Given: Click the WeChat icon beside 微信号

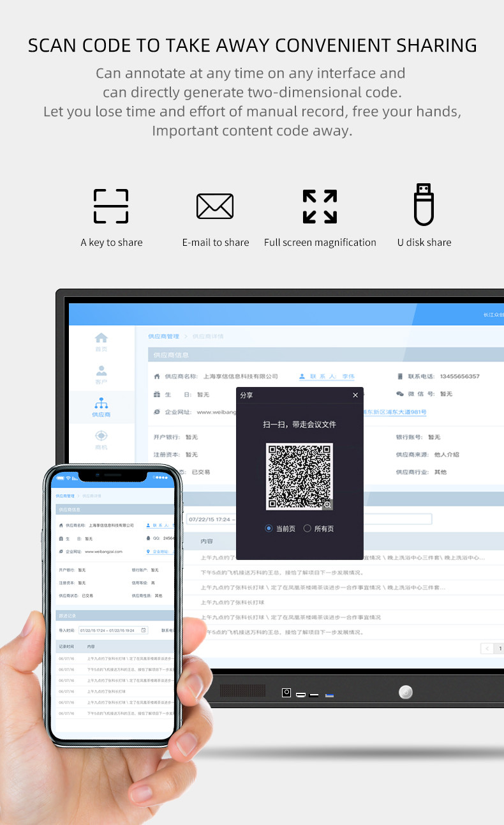Looking at the screenshot, I should [x=400, y=394].
